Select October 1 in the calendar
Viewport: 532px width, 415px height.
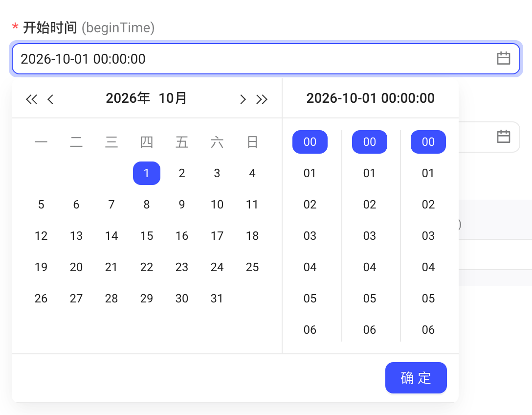coord(147,173)
